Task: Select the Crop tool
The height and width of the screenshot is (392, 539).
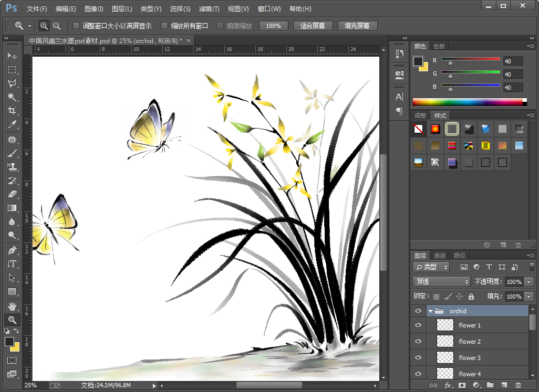Action: (x=12, y=111)
